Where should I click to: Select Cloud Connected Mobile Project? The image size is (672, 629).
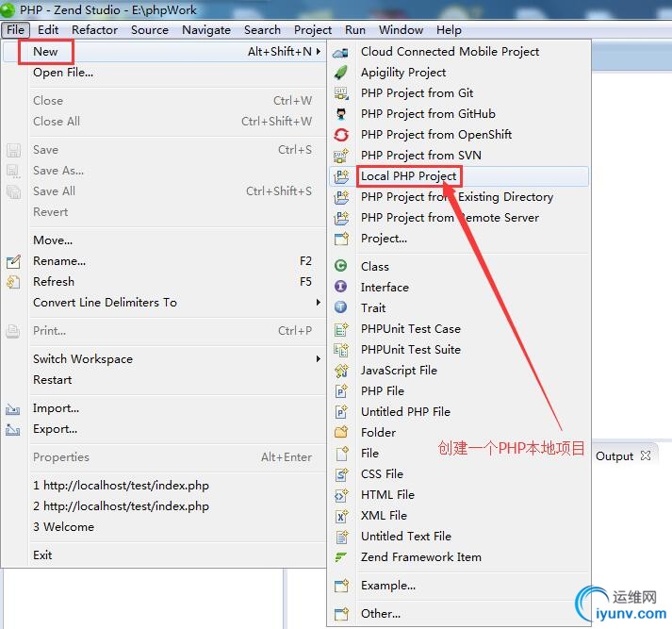[x=459, y=52]
